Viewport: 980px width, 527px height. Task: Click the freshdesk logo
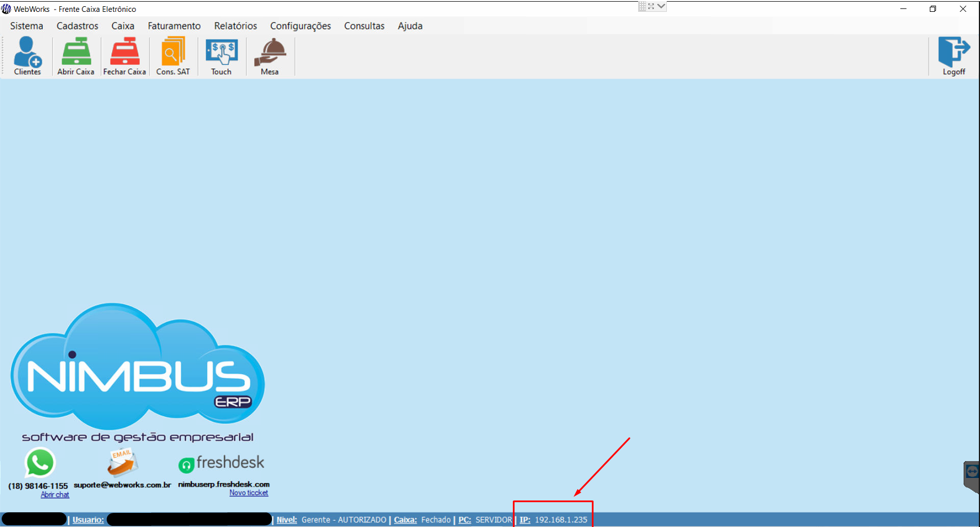tap(221, 463)
